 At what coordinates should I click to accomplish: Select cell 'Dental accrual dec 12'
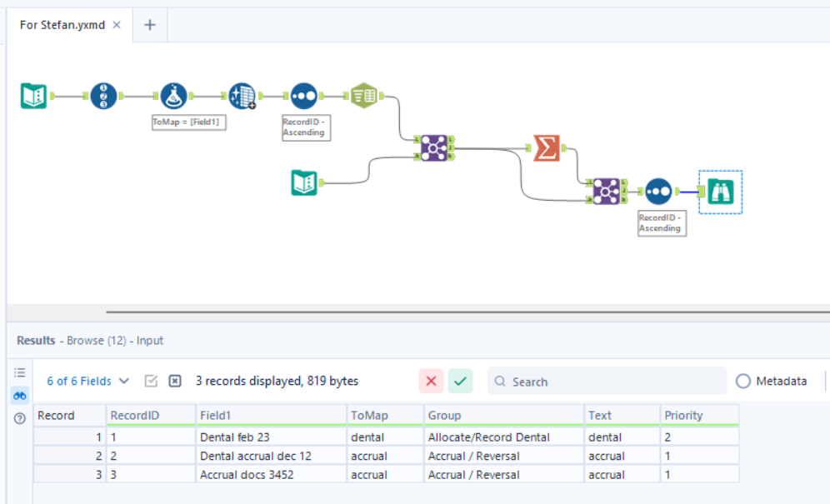pyautogui.click(x=271, y=456)
